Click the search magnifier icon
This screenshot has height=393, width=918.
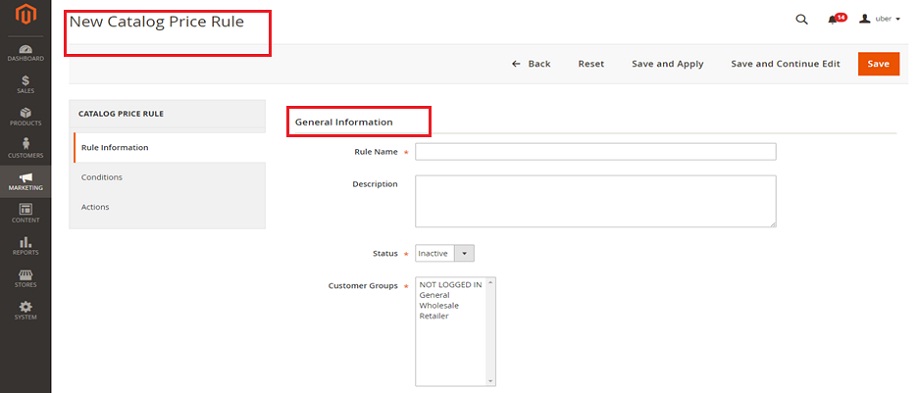point(801,19)
